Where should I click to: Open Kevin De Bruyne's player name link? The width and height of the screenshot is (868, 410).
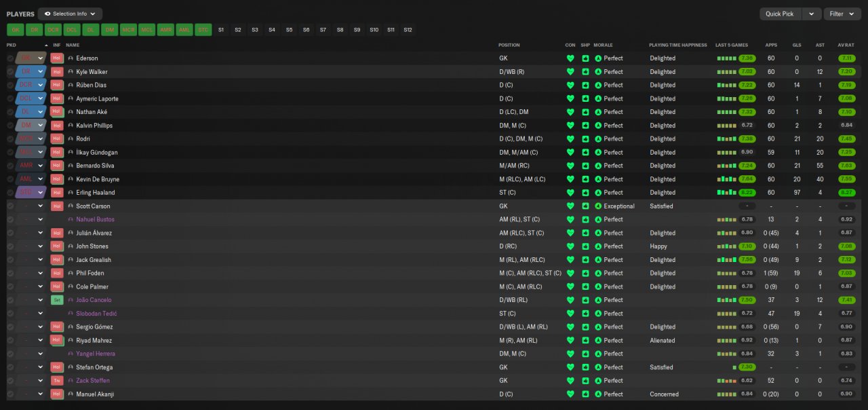98,179
